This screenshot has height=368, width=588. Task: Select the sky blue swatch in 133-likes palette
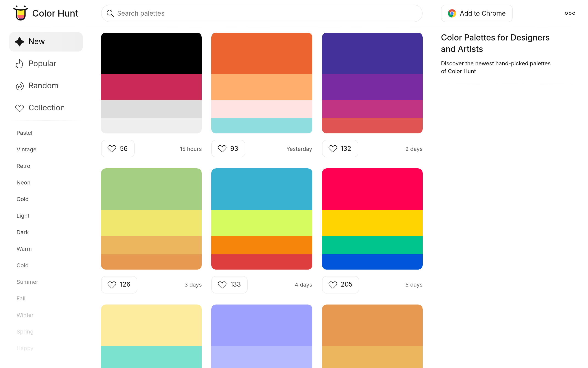tap(262, 189)
